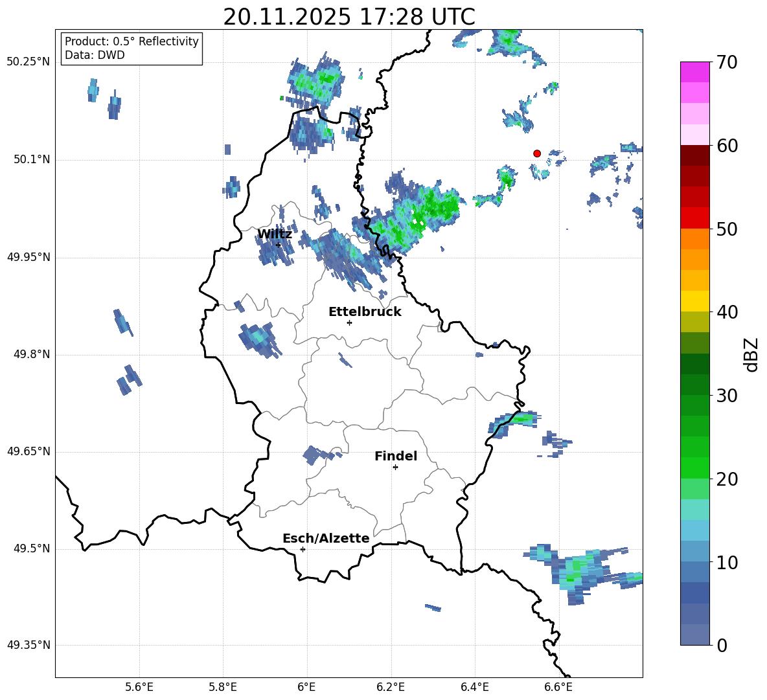The width and height of the screenshot is (767, 700).
Task: Click the 50.1°N latitude label
Action: (x=31, y=159)
